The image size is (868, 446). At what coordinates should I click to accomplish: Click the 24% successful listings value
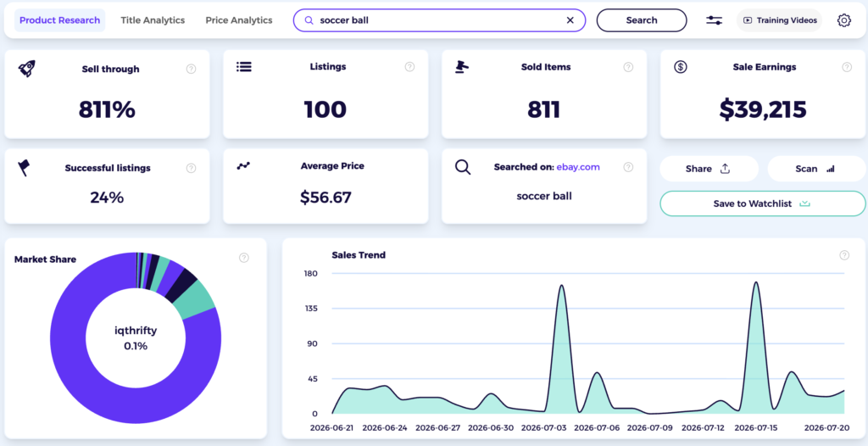(x=107, y=198)
